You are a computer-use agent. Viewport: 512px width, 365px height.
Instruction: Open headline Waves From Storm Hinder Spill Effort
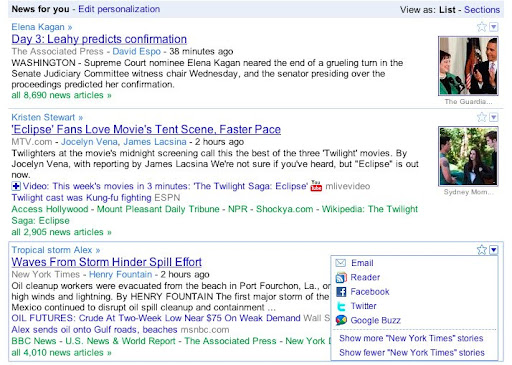pos(106,262)
